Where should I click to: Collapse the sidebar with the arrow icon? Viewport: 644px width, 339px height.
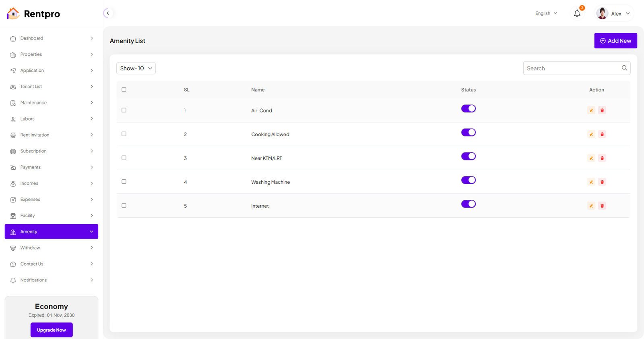108,13
